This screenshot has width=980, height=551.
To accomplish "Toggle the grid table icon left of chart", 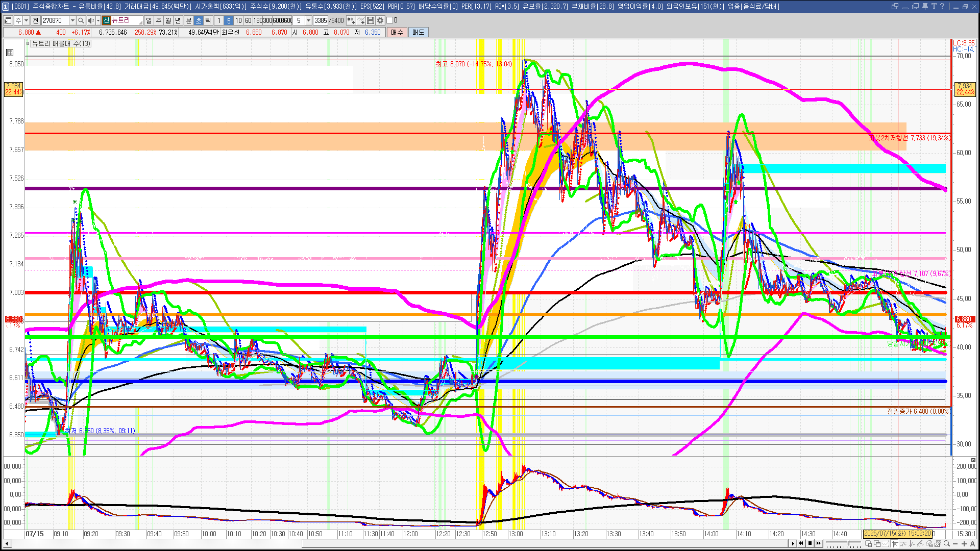I will [x=10, y=53].
